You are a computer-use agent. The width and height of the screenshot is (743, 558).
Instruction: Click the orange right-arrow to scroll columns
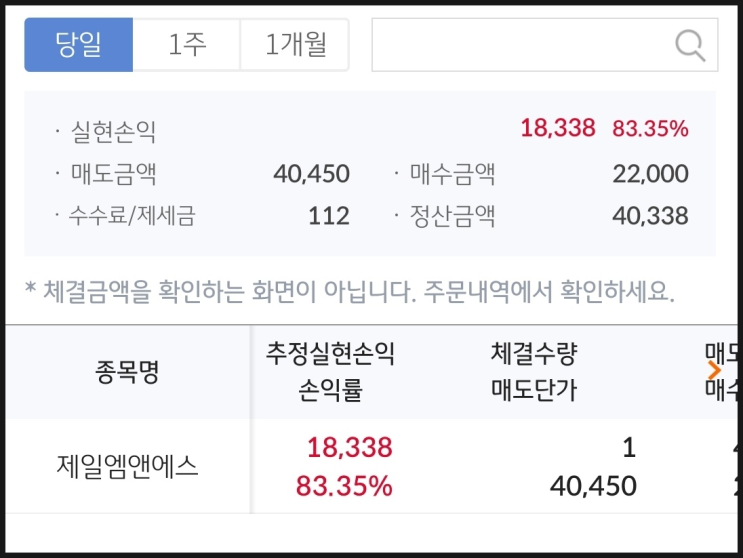coord(714,370)
